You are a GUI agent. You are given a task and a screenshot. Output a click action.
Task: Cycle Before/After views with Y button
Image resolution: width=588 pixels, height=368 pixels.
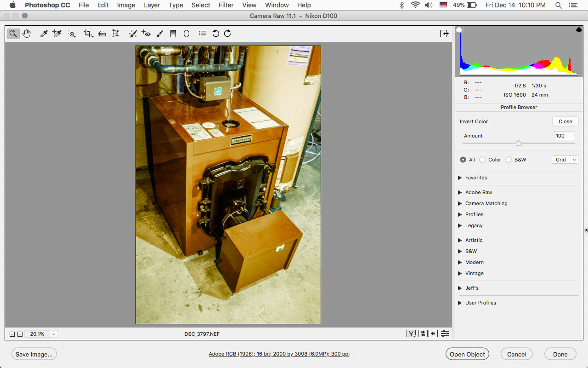411,334
